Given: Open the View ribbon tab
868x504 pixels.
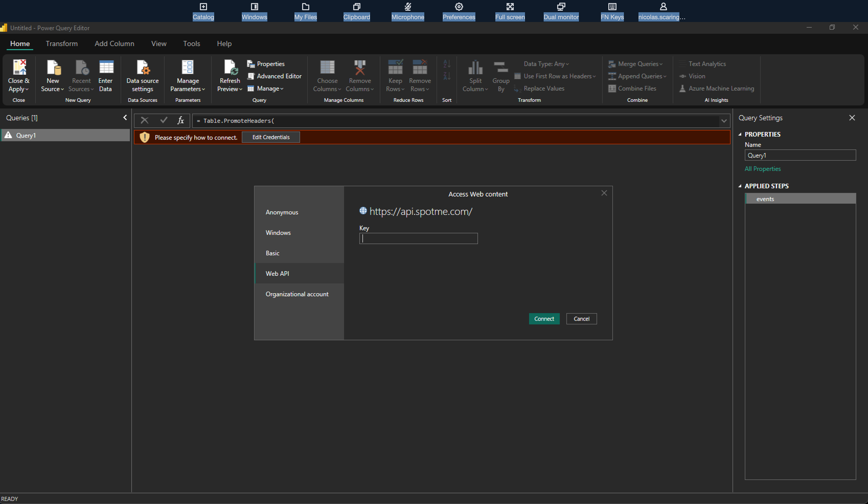Looking at the screenshot, I should [x=159, y=43].
